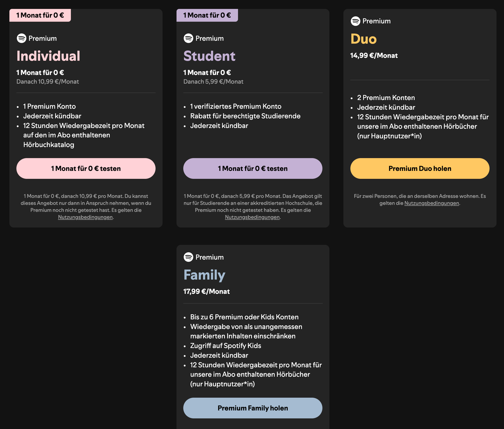The image size is (504, 429).
Task: Click Spotify logo on Family plan card
Action: 188,257
